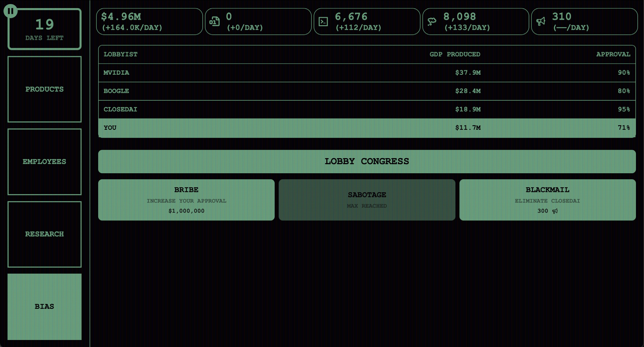Click the data file icon in stats bar
Viewport: 644px width, 347px height.
[x=215, y=22]
